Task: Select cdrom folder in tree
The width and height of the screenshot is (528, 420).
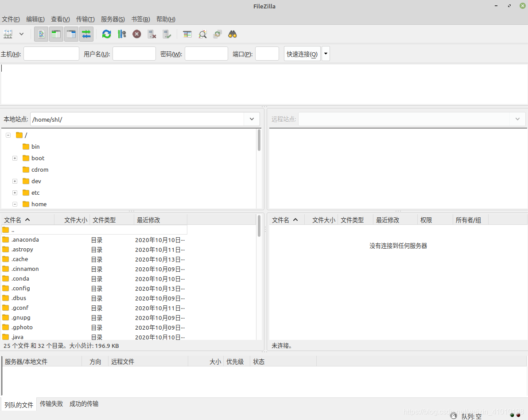Action: coord(35,170)
